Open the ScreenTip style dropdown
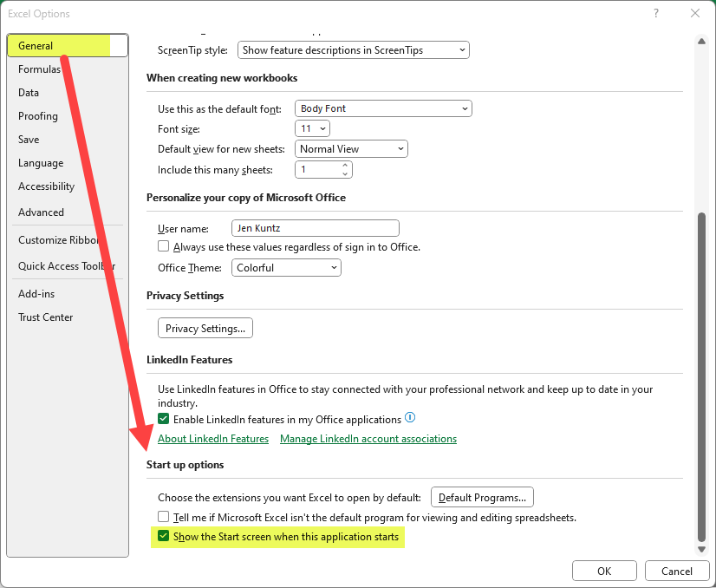The height and width of the screenshot is (588, 716). coord(354,50)
